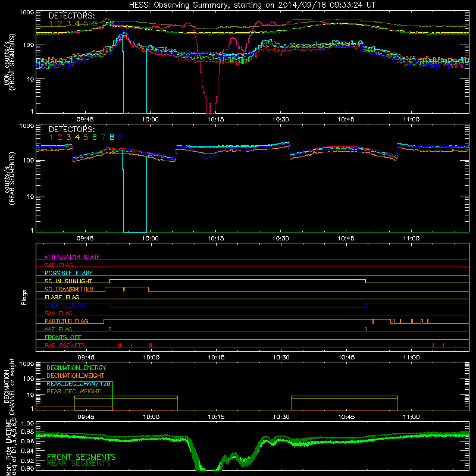The image size is (476, 476).
Task: Select the SC_TRANSMITTER flag label
Action: (x=69, y=289)
